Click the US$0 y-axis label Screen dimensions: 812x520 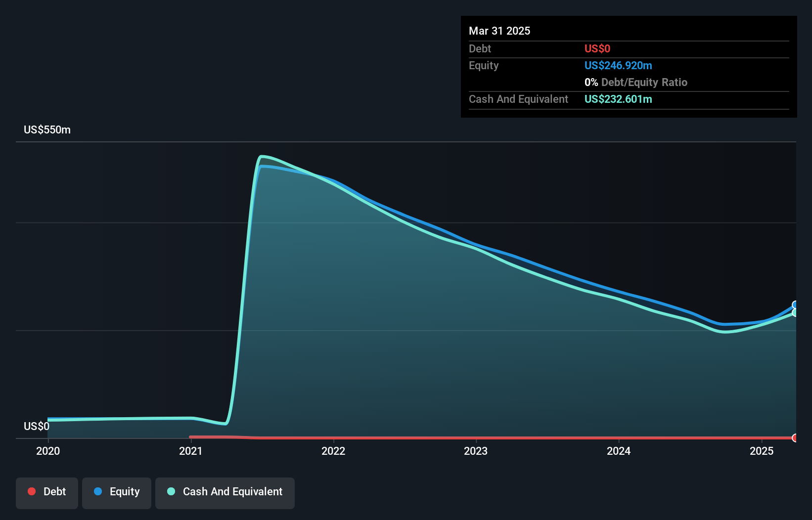[x=37, y=427]
